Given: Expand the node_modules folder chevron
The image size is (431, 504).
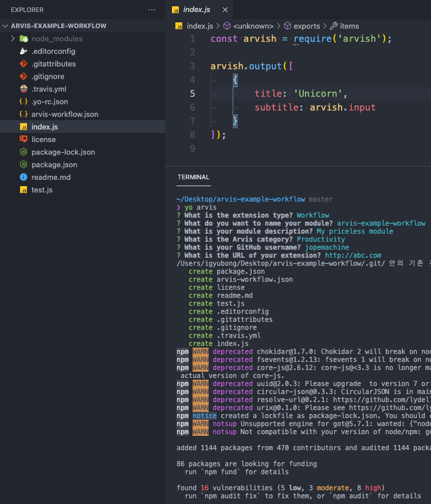Looking at the screenshot, I should click(13, 38).
